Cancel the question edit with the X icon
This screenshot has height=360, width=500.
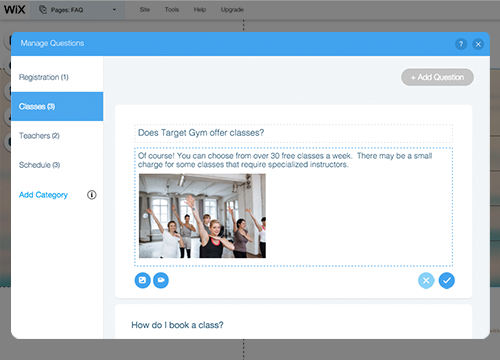(426, 281)
